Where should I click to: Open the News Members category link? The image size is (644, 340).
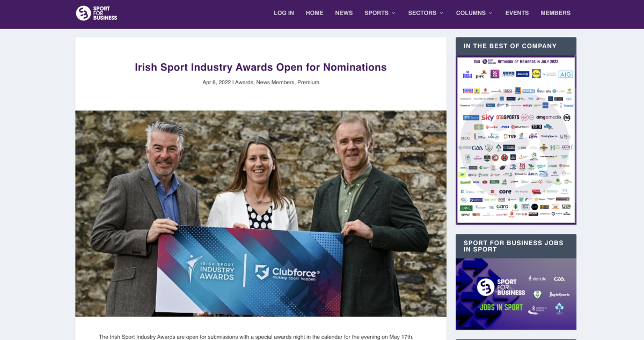(275, 83)
